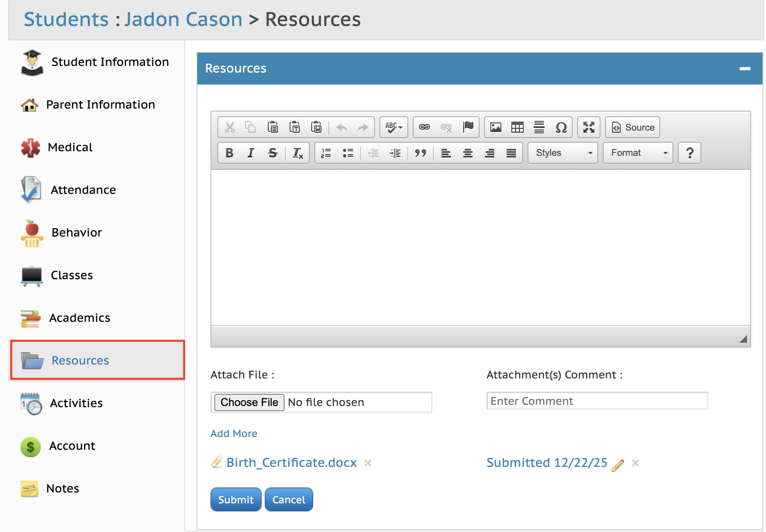The height and width of the screenshot is (532, 766).
Task: Toggle center text alignment
Action: [x=468, y=153]
